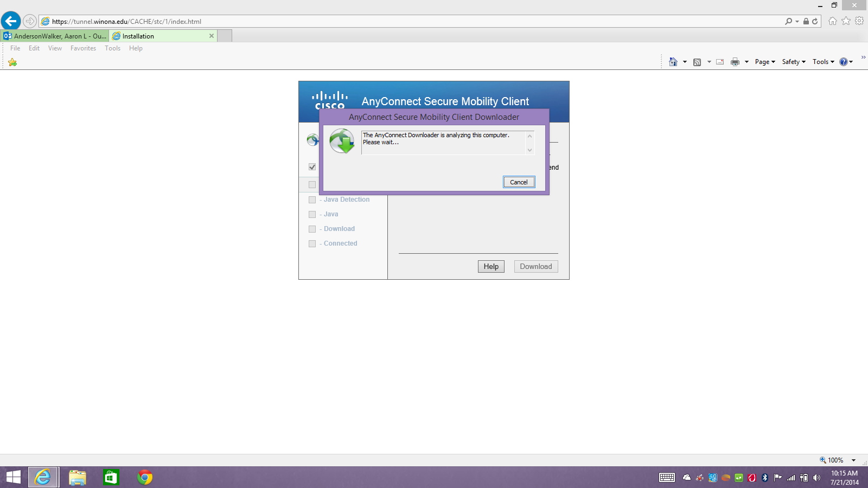This screenshot has height=488, width=868.
Task: Click the RSS feeds toolbar icon
Action: 697,62
